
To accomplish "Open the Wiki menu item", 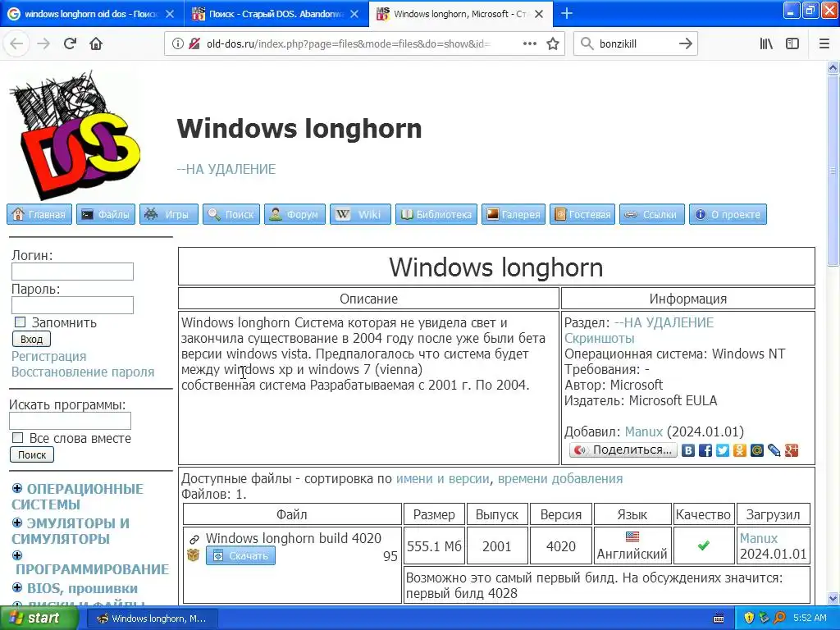I will (361, 214).
